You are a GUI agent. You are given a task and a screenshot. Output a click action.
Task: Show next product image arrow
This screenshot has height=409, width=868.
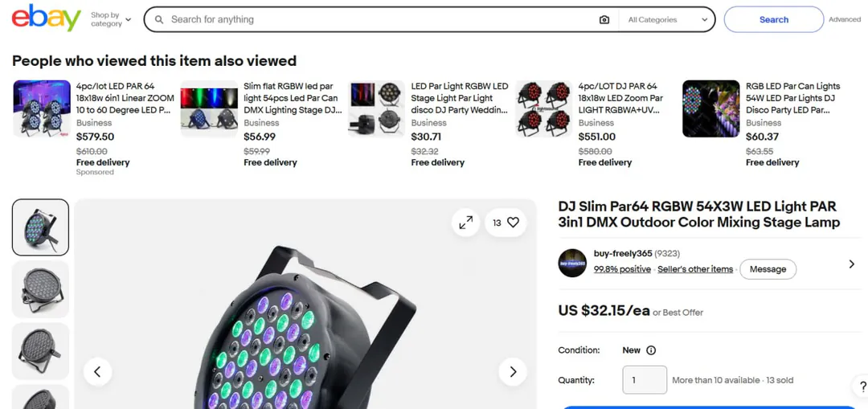click(513, 371)
